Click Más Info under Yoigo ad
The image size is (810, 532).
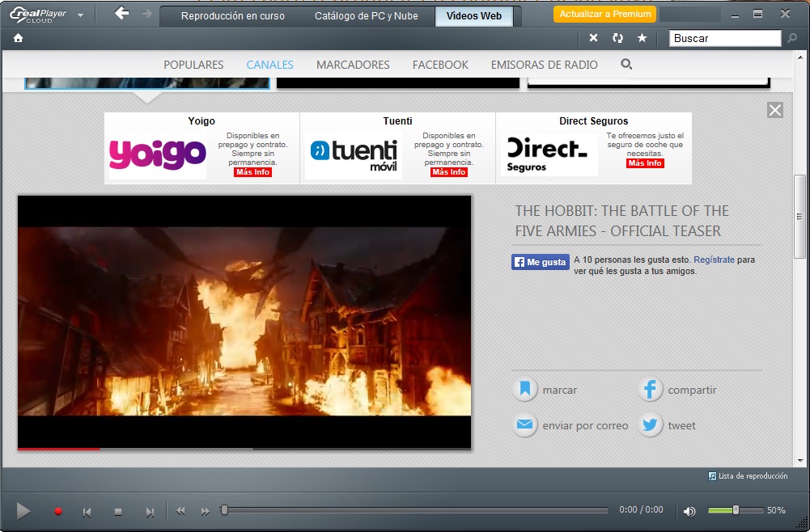coord(252,172)
